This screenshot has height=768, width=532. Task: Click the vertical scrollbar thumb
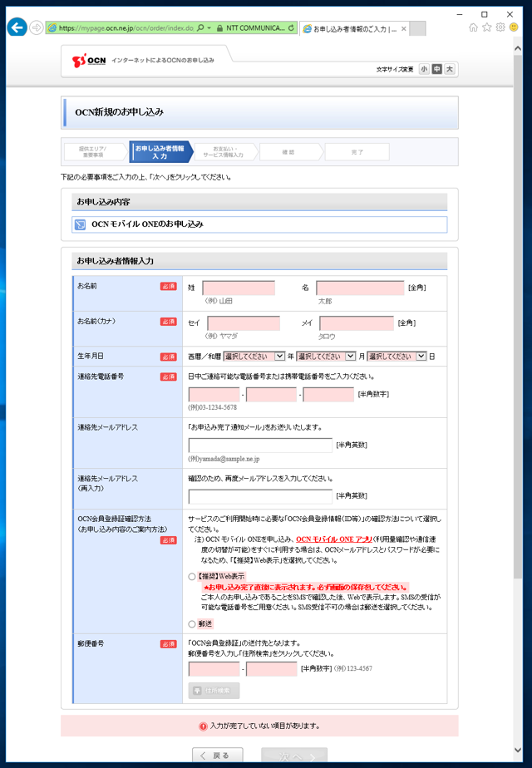518,318
